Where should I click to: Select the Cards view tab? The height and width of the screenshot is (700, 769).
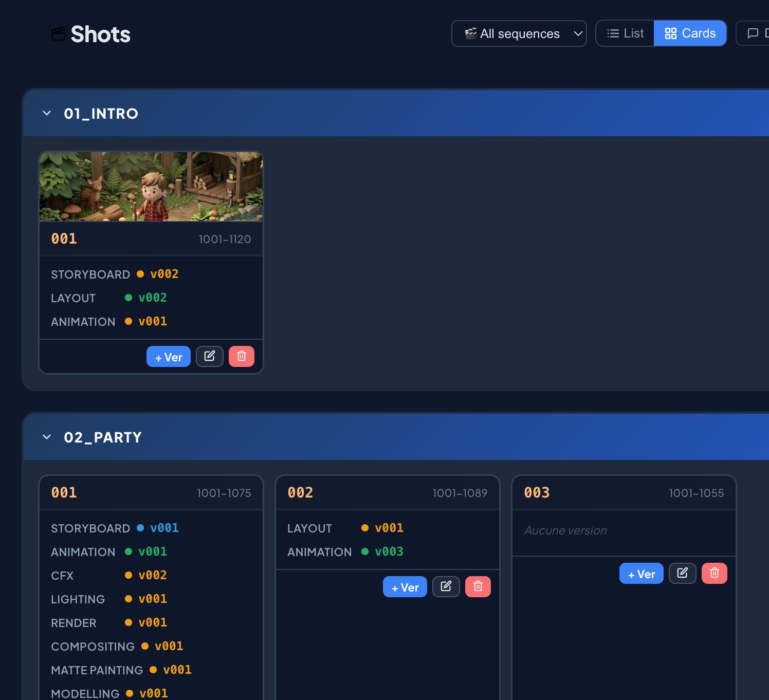(690, 33)
